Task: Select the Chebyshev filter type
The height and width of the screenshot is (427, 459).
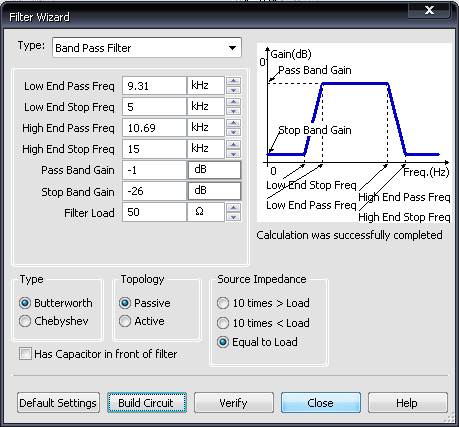Action: (54, 321)
